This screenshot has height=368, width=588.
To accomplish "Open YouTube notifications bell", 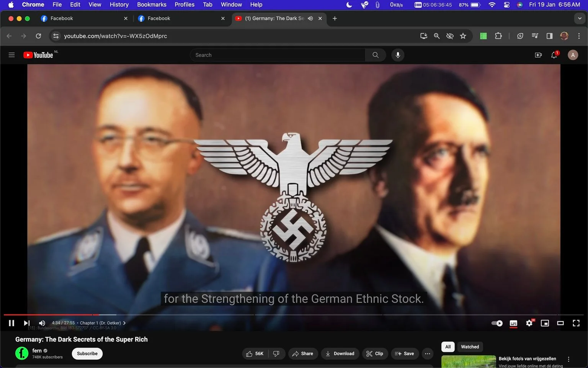I will 554,55.
